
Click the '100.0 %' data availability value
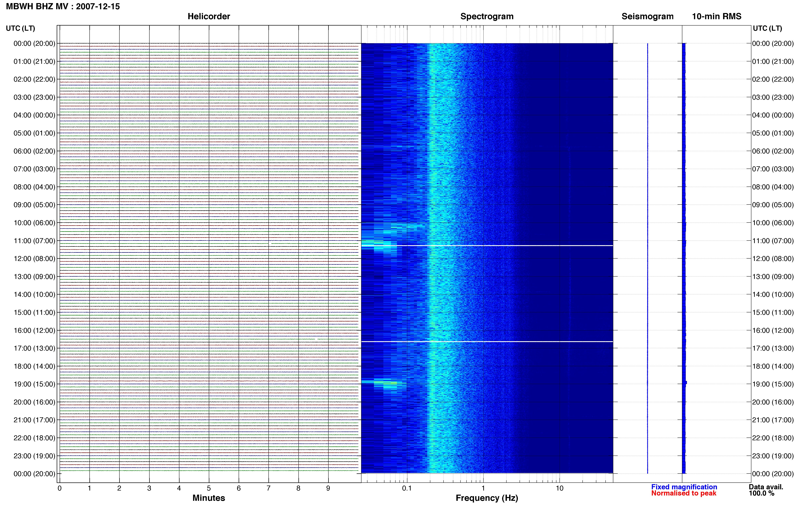point(762,493)
